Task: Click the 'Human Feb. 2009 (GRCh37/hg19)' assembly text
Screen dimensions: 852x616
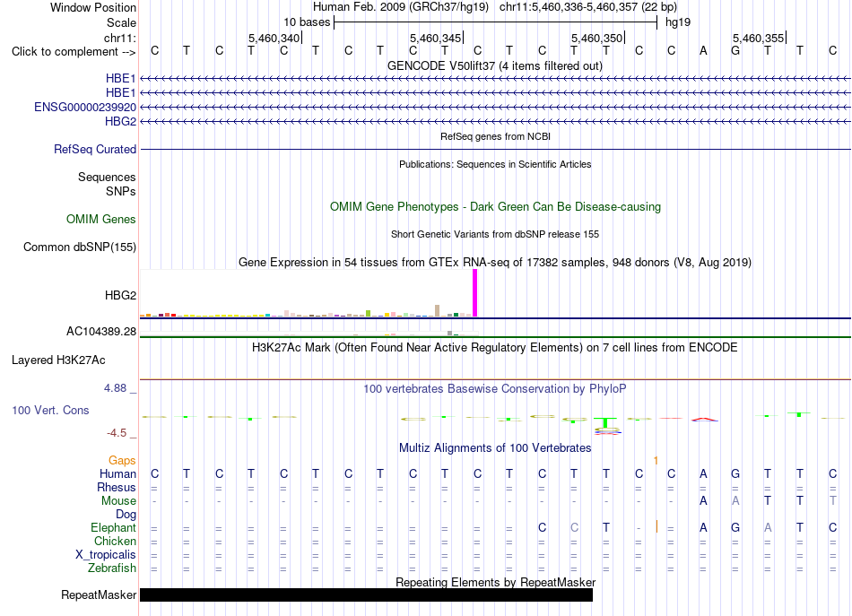Action: (401, 7)
